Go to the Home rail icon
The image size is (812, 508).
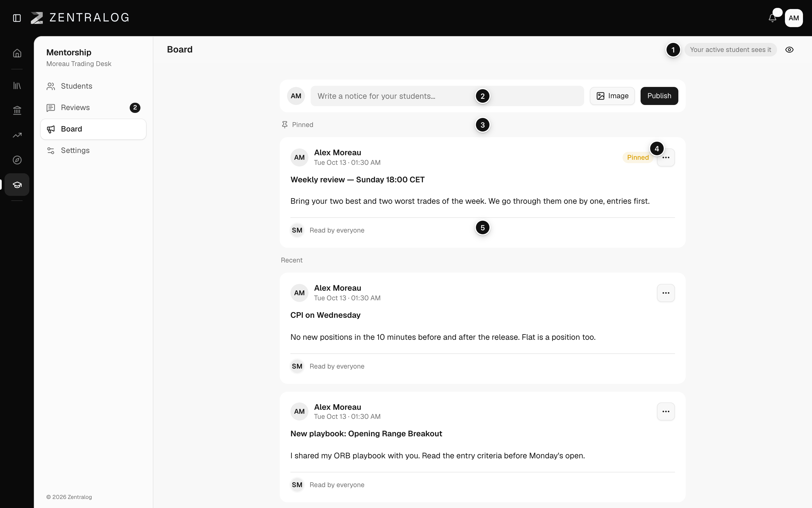[x=17, y=53]
